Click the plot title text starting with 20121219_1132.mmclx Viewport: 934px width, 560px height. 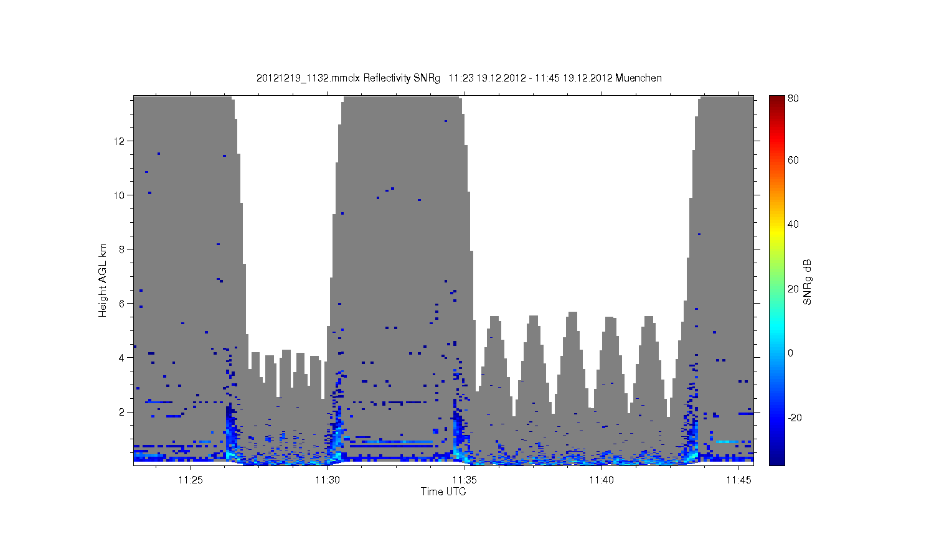click(x=459, y=78)
